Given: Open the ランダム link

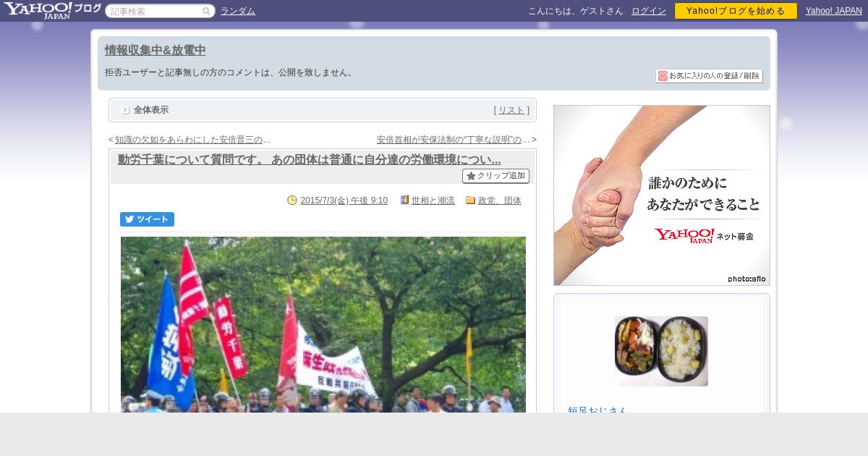Looking at the screenshot, I should click(x=238, y=11).
